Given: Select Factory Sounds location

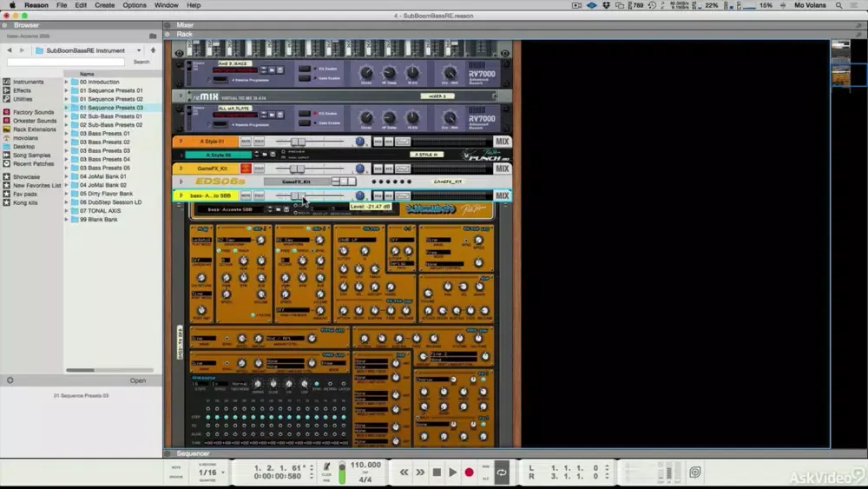Looking at the screenshot, I should tap(33, 112).
